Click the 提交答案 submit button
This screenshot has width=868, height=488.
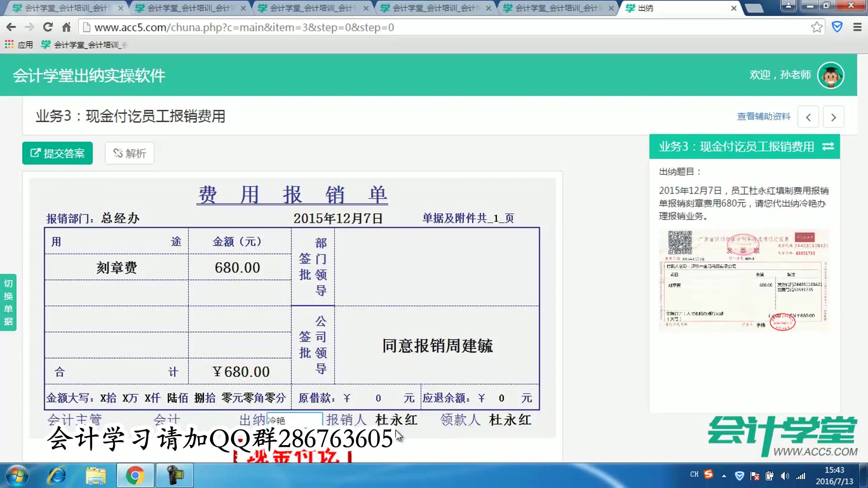[57, 153]
